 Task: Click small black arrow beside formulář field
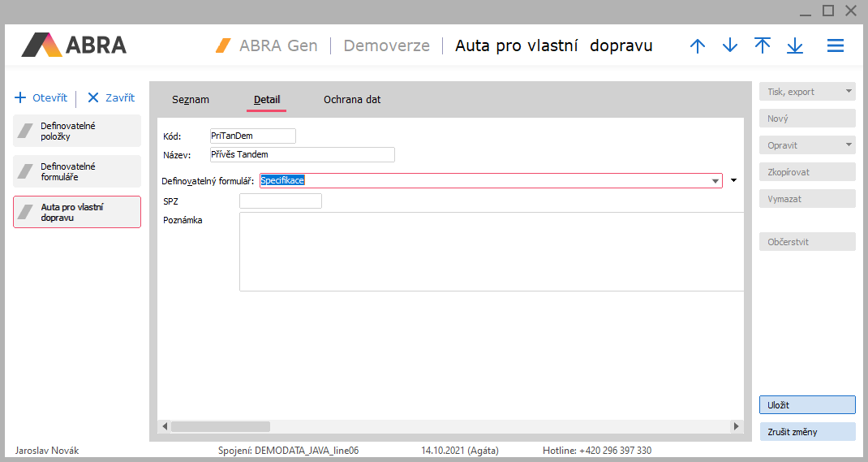point(734,180)
